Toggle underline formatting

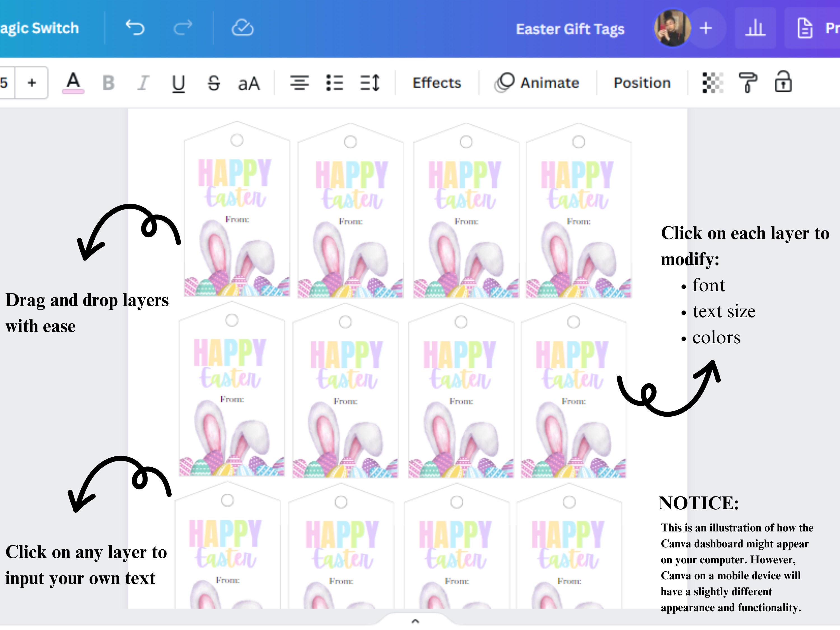178,83
